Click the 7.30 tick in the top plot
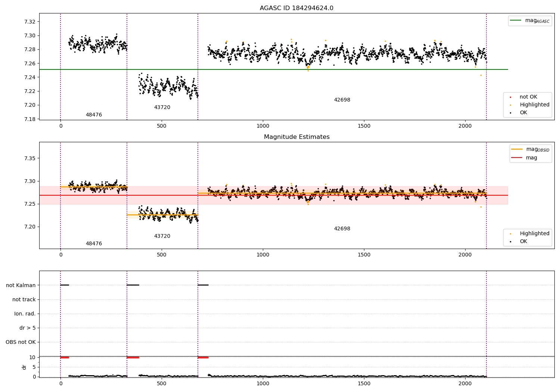The image size is (560, 392). [x=29, y=36]
